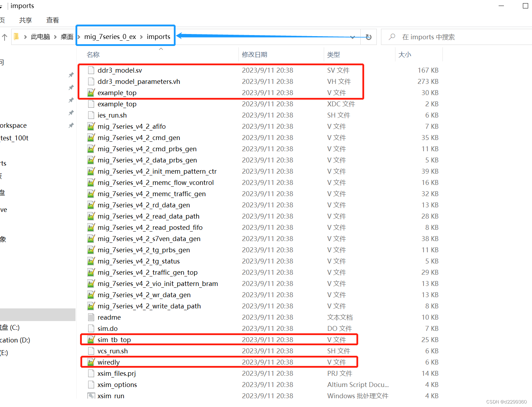Screen dimensions: 532x407
Task: Click the 167 KB size cell
Action: [428, 70]
